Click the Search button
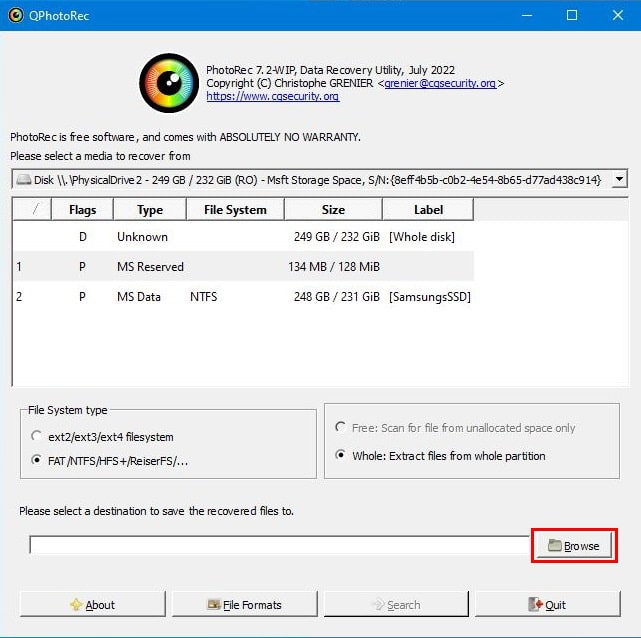The width and height of the screenshot is (641, 638). click(396, 604)
